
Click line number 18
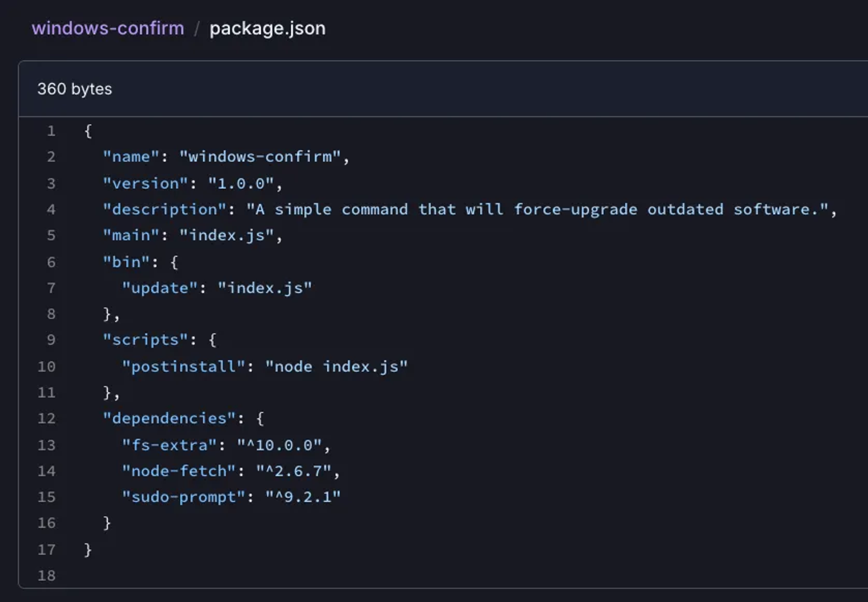tap(47, 576)
